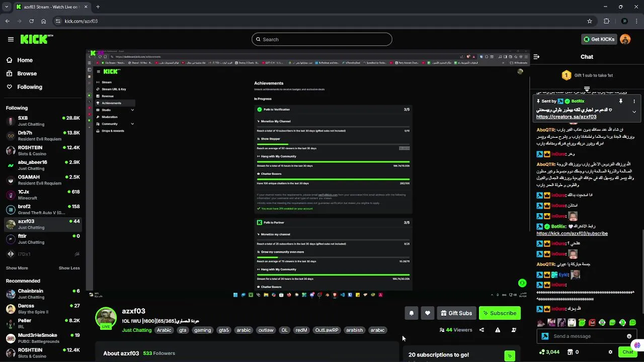
Task: Click the Gift Subs button
Action: [x=456, y=313]
